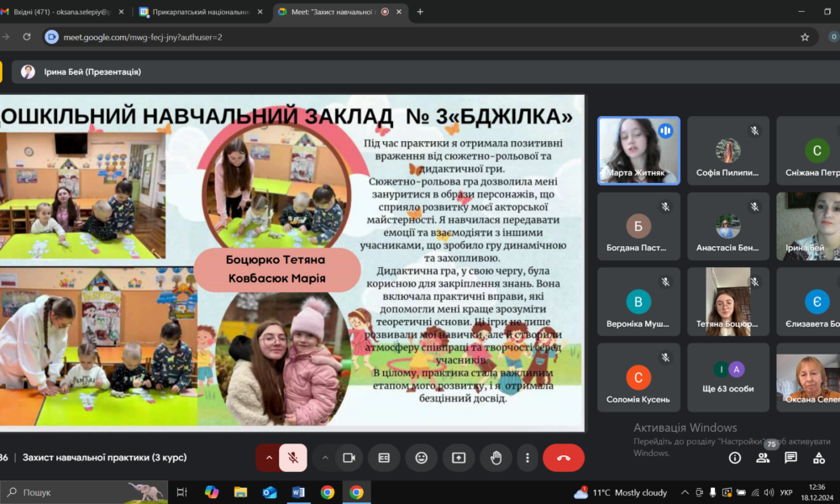Show the participants people panel
The height and width of the screenshot is (504, 840).
[763, 458]
